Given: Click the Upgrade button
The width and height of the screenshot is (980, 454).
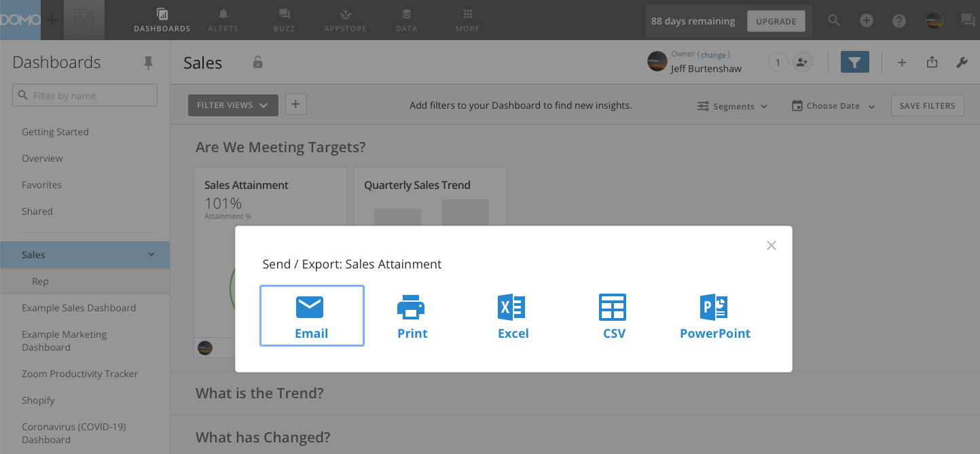Looking at the screenshot, I should [x=776, y=21].
